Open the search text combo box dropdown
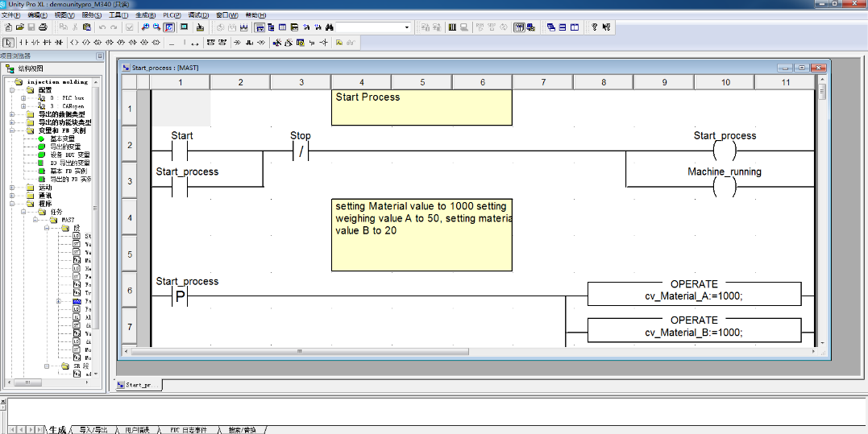 click(x=407, y=27)
